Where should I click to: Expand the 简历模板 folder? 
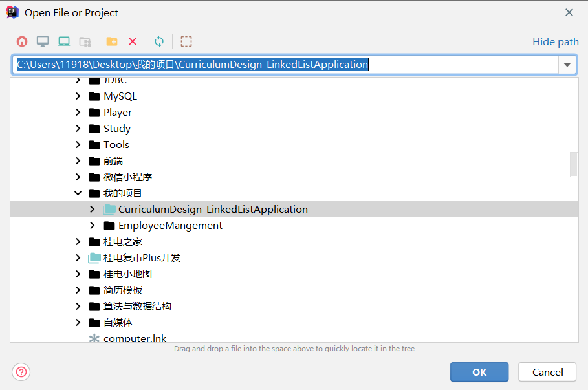coord(78,290)
